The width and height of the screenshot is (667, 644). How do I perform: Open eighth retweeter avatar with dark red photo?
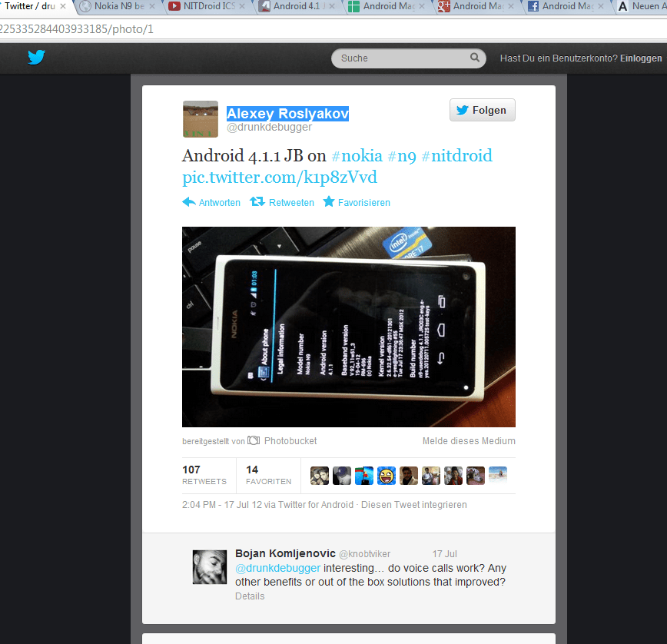(476, 476)
